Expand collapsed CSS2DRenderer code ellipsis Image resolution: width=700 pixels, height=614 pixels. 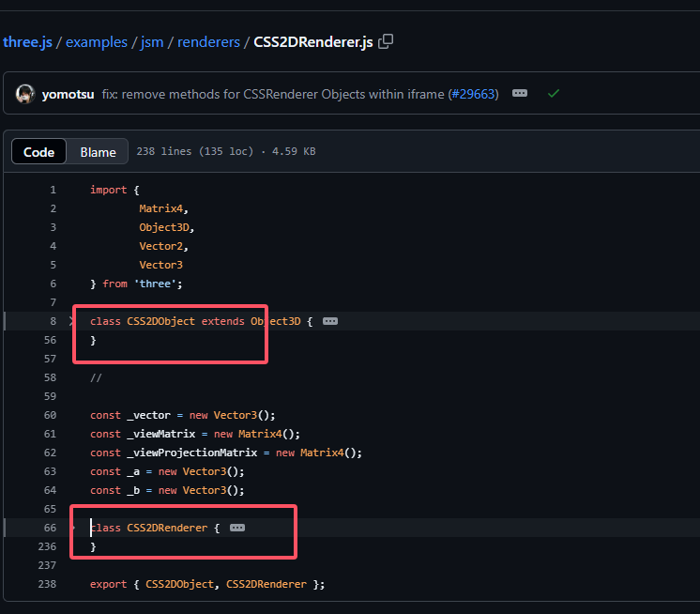237,528
